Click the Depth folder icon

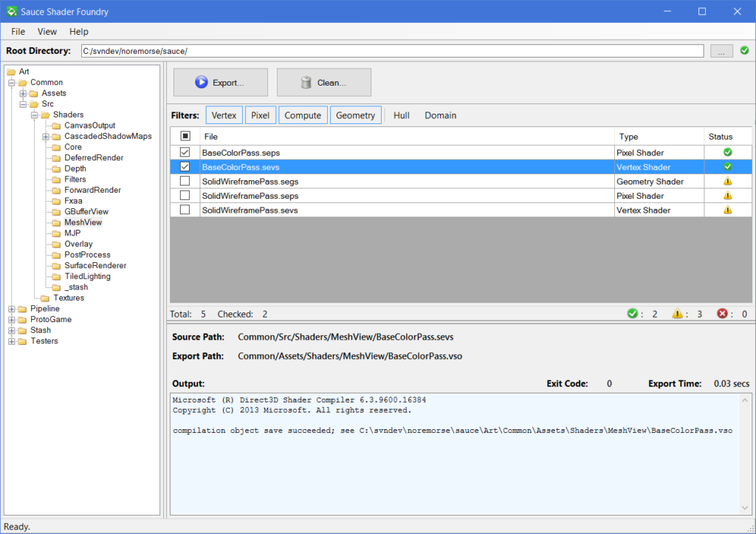click(56, 169)
